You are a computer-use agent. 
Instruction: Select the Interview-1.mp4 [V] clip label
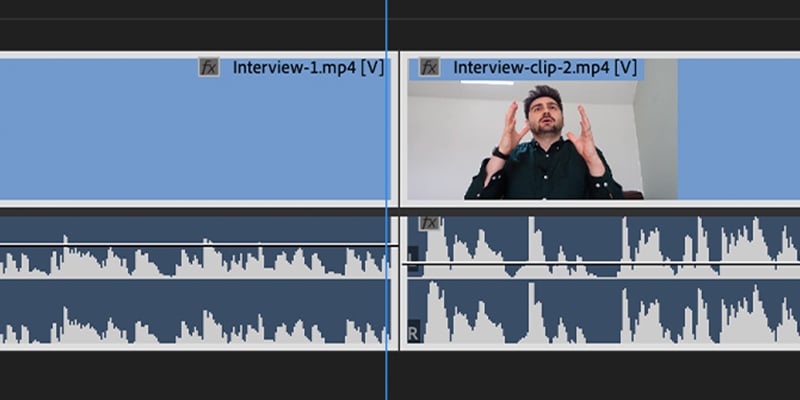(308, 67)
